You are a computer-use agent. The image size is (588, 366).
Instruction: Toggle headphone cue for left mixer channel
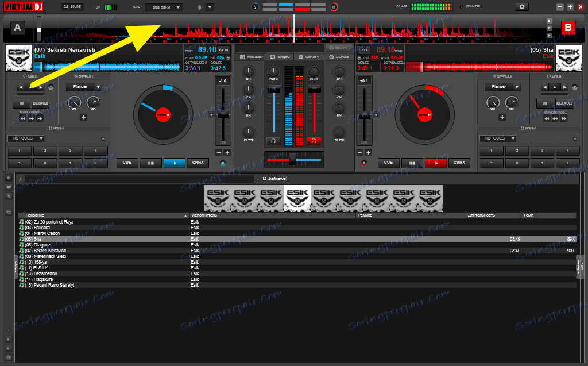click(273, 141)
